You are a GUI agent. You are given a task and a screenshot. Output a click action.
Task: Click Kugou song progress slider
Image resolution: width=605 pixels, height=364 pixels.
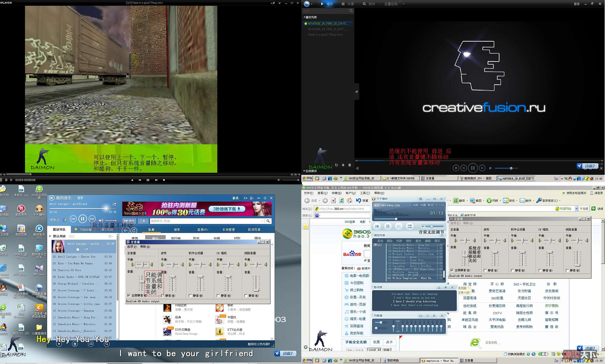click(x=83, y=208)
